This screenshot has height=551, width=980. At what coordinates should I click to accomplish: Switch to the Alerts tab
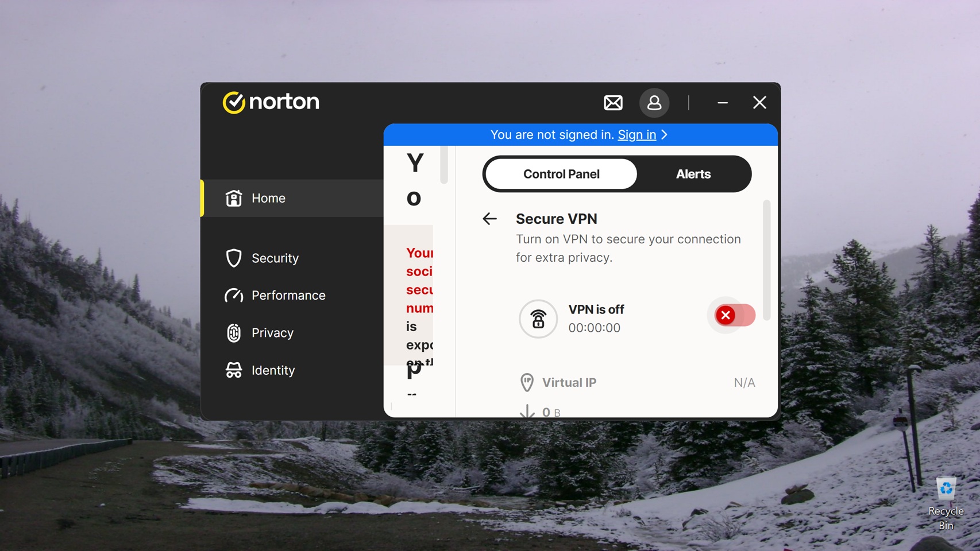pyautogui.click(x=693, y=174)
